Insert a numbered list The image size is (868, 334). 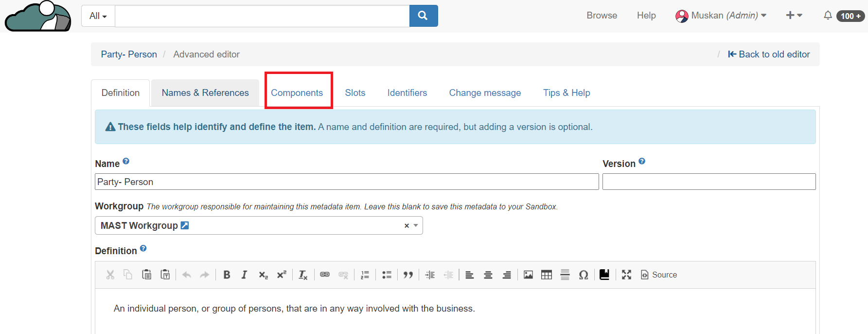coord(365,275)
